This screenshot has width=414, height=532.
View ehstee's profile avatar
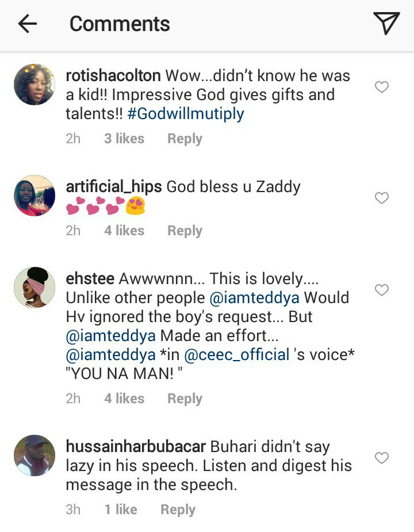(34, 288)
